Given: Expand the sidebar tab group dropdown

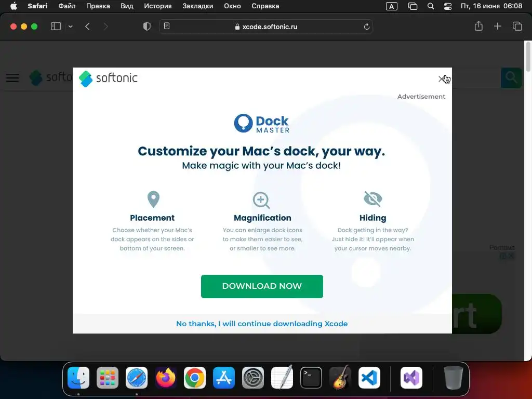Looking at the screenshot, I should click(70, 26).
